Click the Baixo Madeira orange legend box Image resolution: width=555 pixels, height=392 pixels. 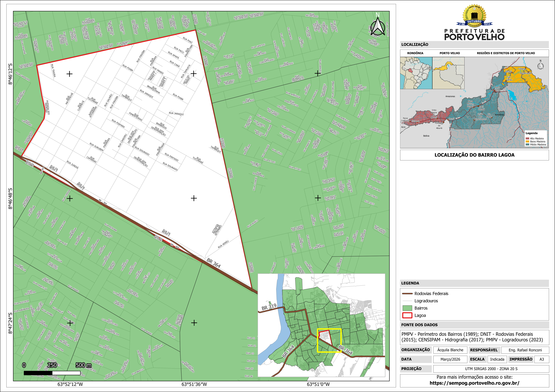click(x=527, y=142)
